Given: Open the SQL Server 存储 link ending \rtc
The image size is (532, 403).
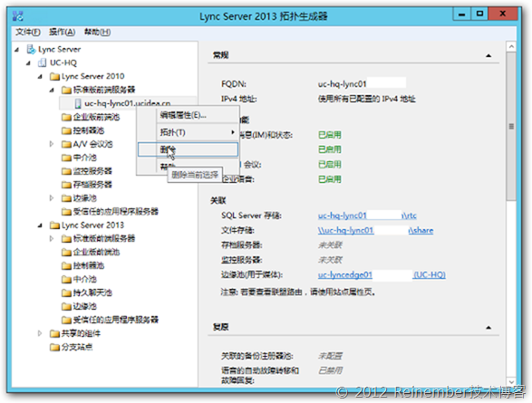Looking at the screenshot, I should pos(367,216).
